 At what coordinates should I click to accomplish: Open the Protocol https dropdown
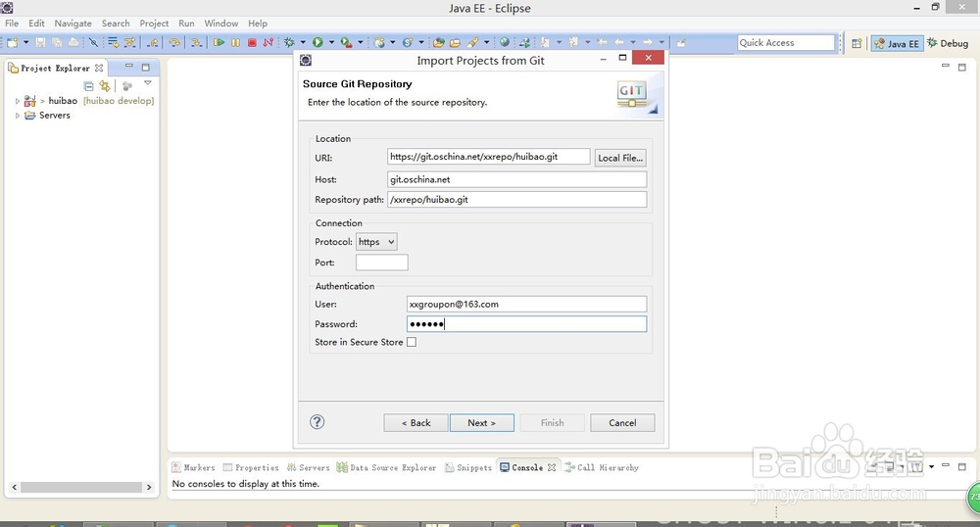click(376, 242)
